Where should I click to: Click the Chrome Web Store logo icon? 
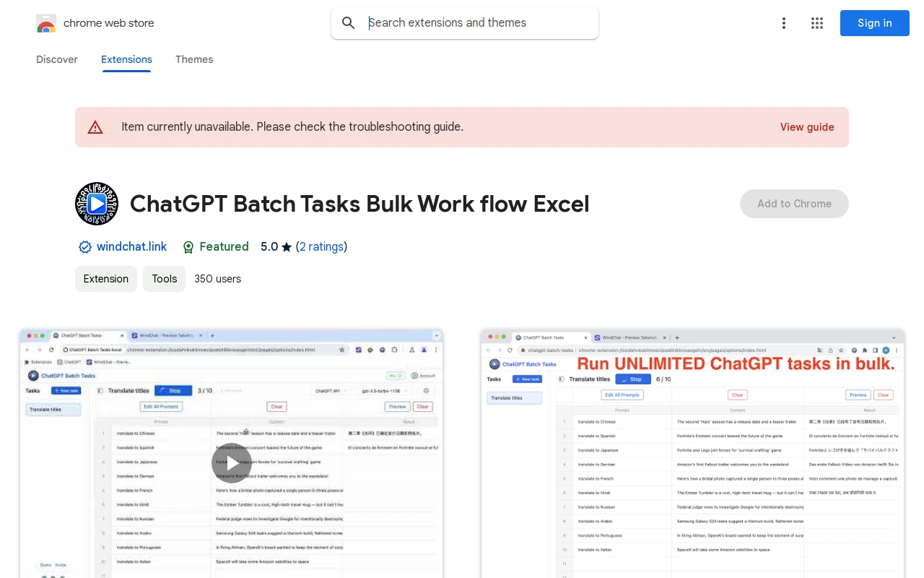(x=45, y=22)
